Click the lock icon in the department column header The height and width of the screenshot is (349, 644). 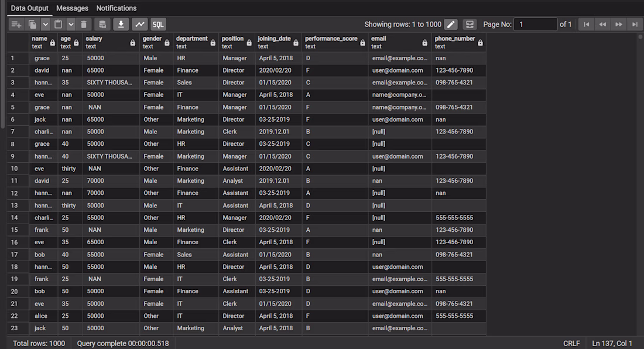point(213,43)
